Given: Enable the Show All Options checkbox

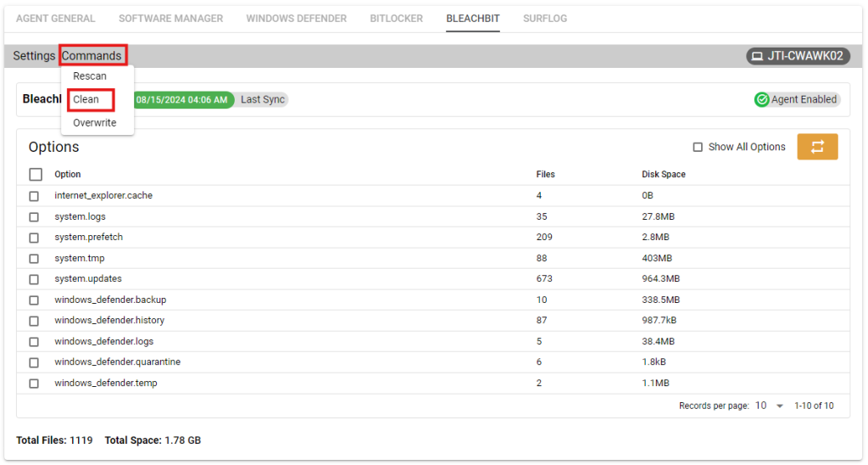Looking at the screenshot, I should [698, 147].
